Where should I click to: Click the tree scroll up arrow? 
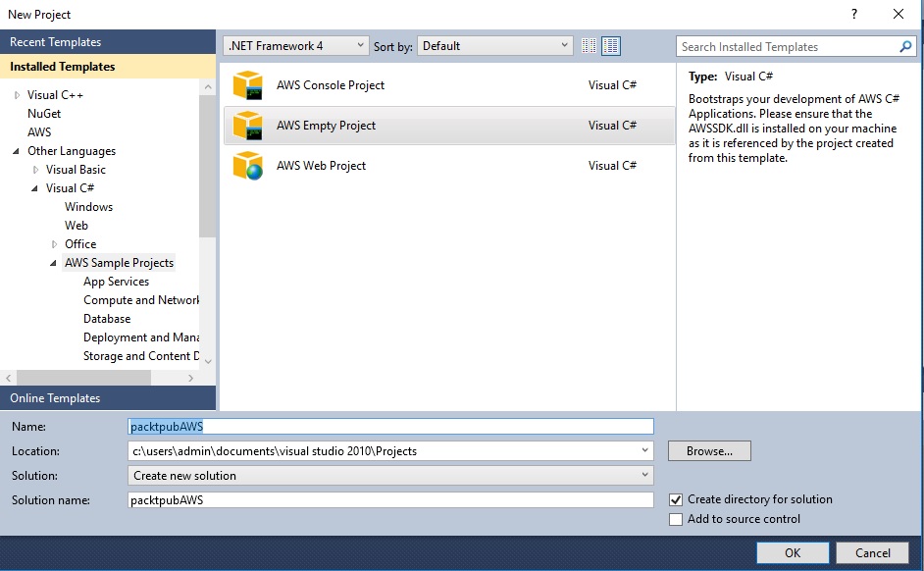[x=207, y=86]
